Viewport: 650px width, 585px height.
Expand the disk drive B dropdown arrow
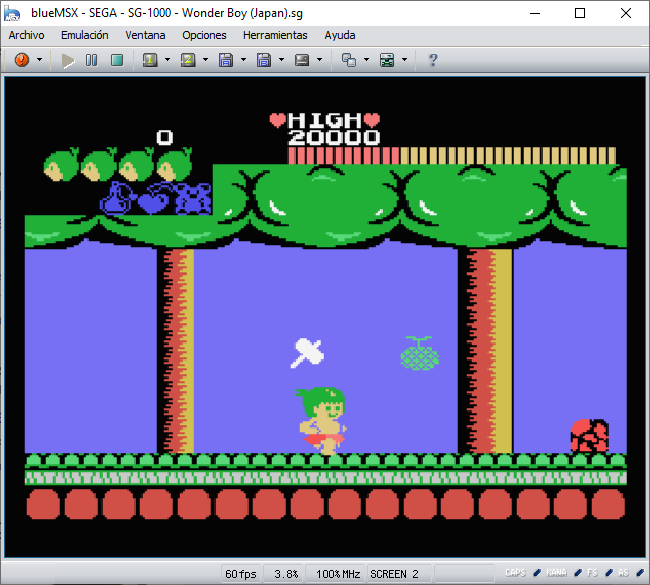281,60
